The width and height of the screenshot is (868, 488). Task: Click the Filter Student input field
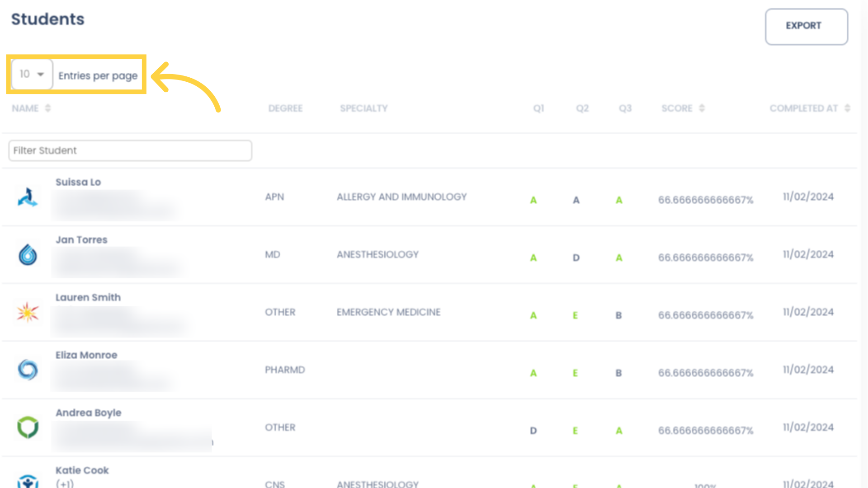pyautogui.click(x=130, y=150)
